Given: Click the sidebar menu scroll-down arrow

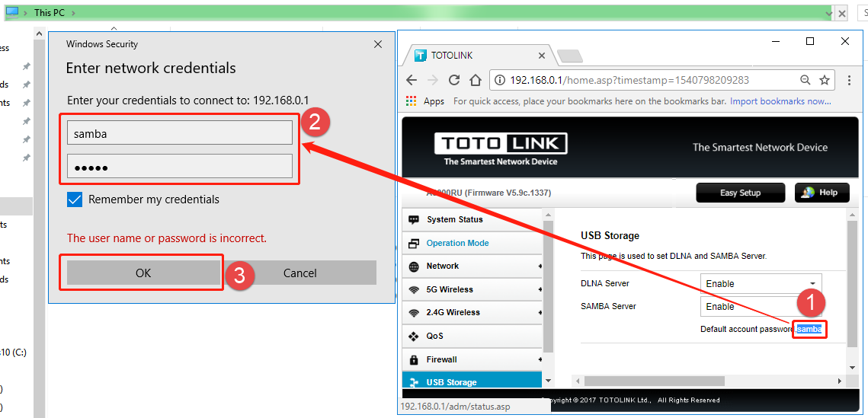Looking at the screenshot, I should [x=548, y=381].
